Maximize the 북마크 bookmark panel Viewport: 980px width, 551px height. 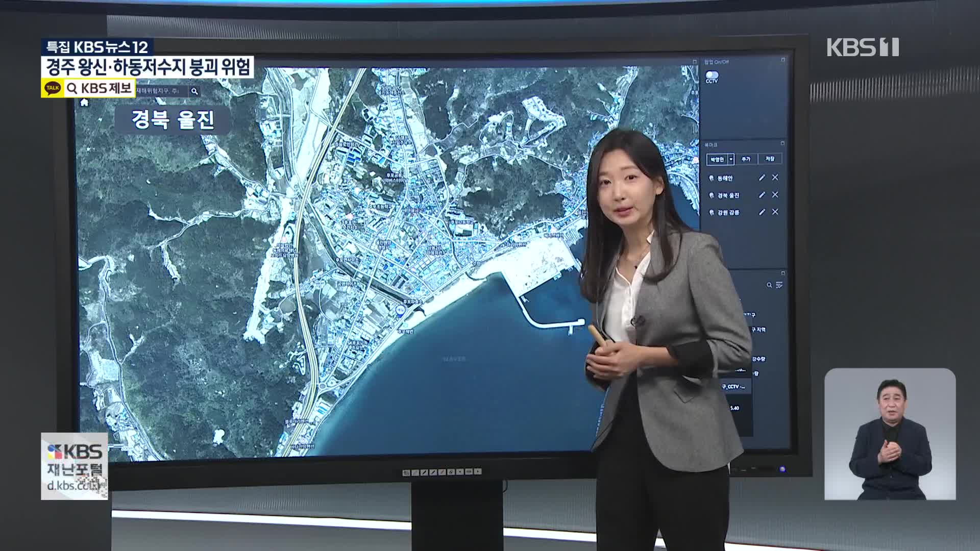[783, 143]
